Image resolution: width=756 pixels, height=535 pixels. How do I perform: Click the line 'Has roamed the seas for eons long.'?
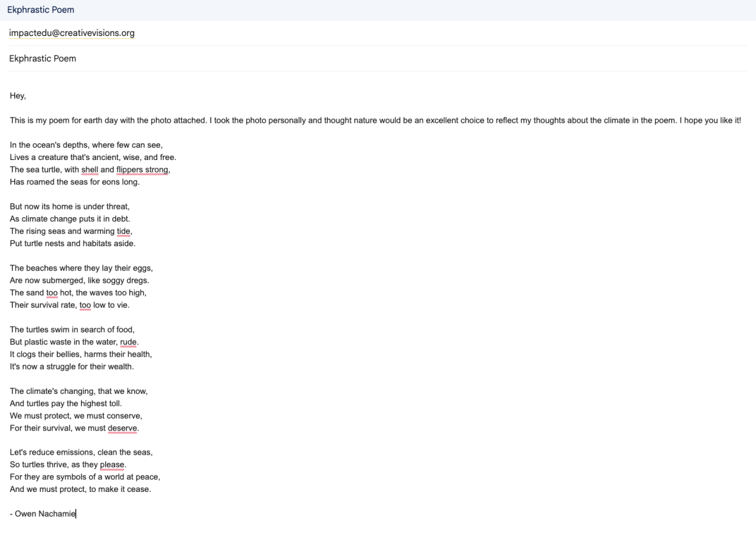75,182
